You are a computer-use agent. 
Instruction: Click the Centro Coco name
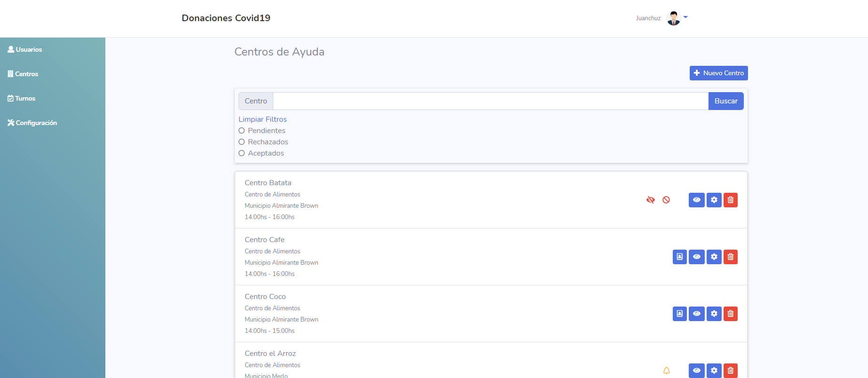(x=265, y=297)
